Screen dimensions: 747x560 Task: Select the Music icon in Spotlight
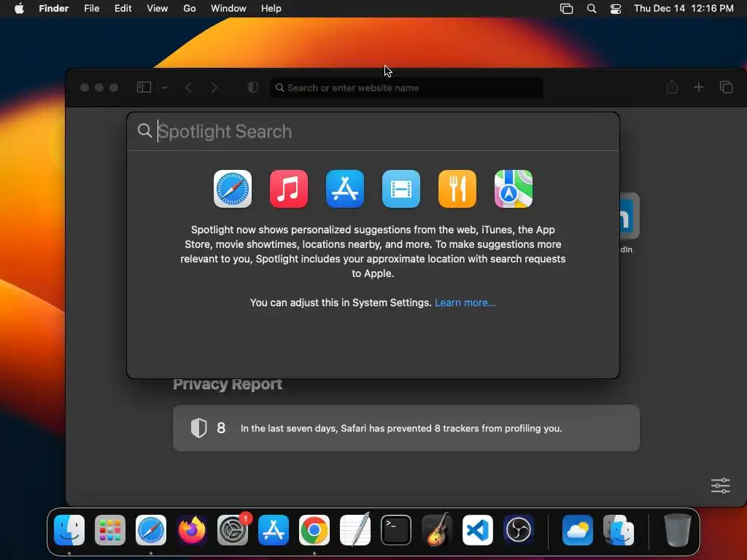289,189
